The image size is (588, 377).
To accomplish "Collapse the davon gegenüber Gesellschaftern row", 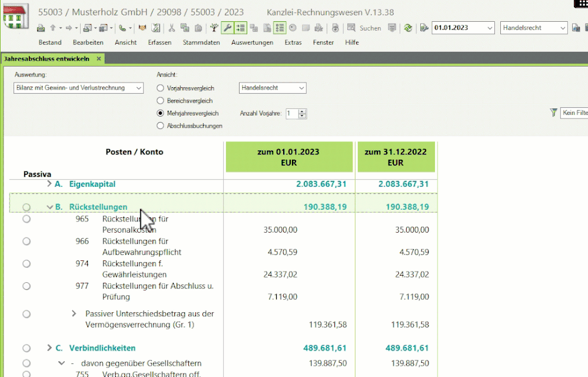I will (x=61, y=363).
